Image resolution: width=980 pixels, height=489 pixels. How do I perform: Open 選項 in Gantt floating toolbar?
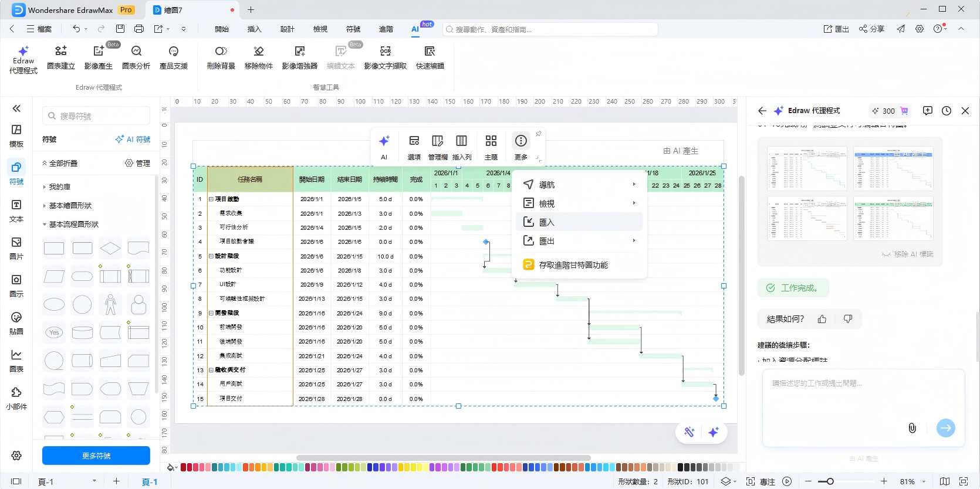414,147
